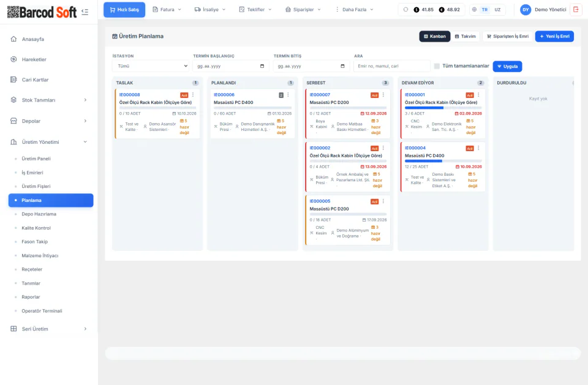Open the İstasyon Tümü dropdown
The image size is (588, 385).
[x=151, y=66]
